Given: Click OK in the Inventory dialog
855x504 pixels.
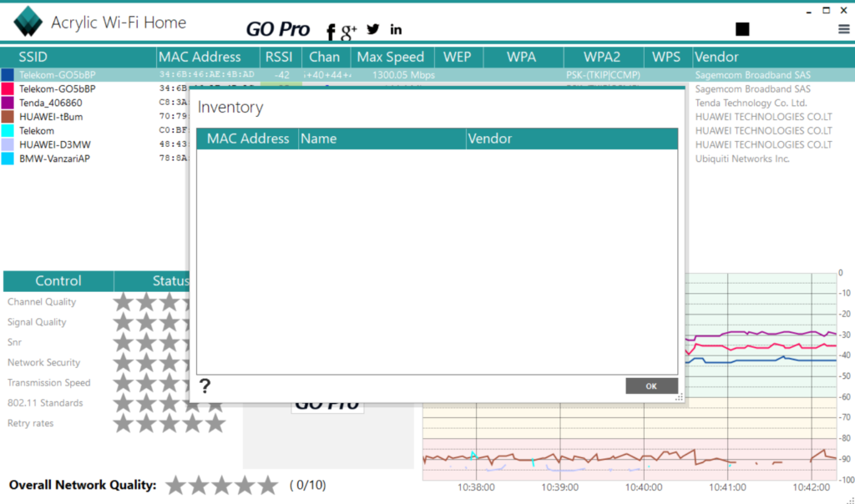Looking at the screenshot, I should [651, 386].
